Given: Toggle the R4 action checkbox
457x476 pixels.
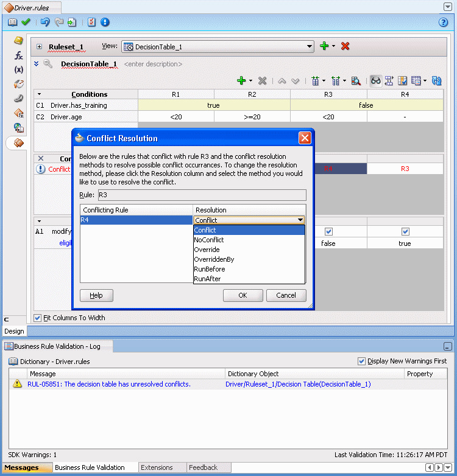Looking at the screenshot, I should [x=405, y=232].
